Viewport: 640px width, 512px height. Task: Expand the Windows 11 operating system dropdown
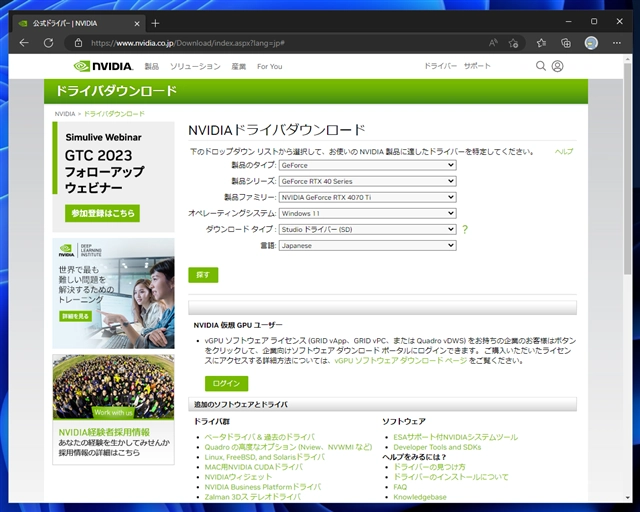pyautogui.click(x=367, y=213)
